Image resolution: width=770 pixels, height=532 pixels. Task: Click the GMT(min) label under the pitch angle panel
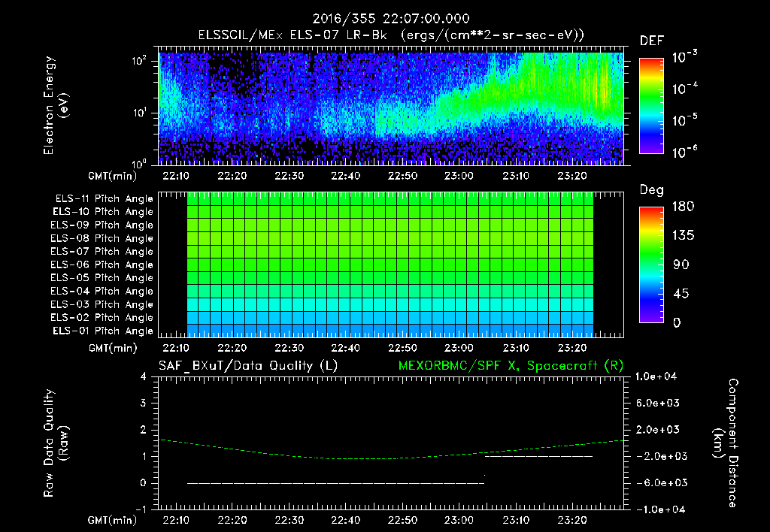pos(113,348)
